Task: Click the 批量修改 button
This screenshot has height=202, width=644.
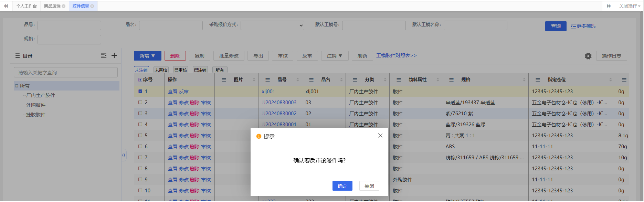Action: [229, 56]
